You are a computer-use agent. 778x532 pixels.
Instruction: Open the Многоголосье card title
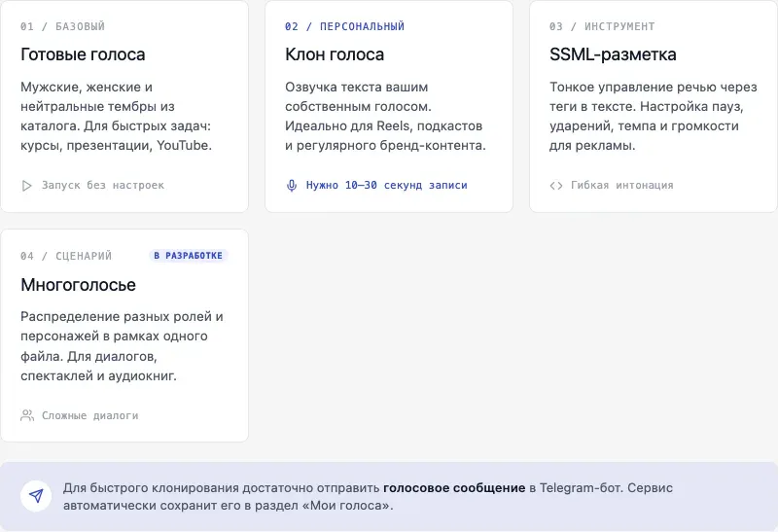pos(79,285)
